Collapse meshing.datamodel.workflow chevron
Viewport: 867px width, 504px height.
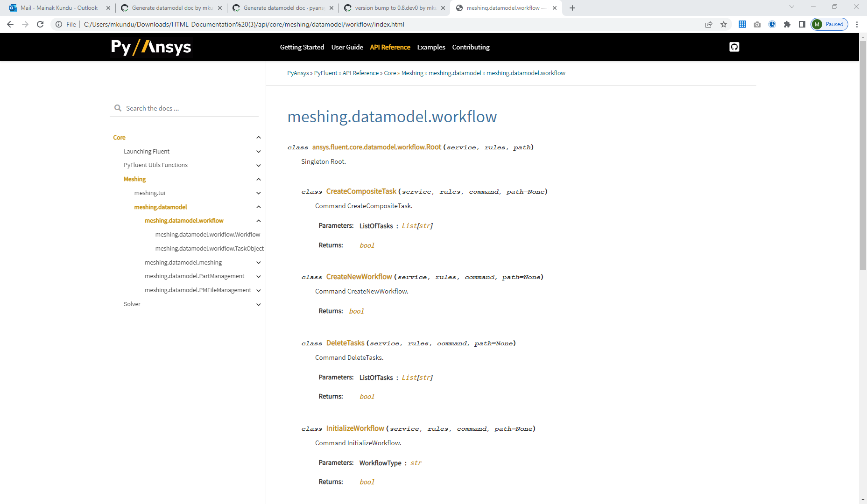tap(259, 221)
